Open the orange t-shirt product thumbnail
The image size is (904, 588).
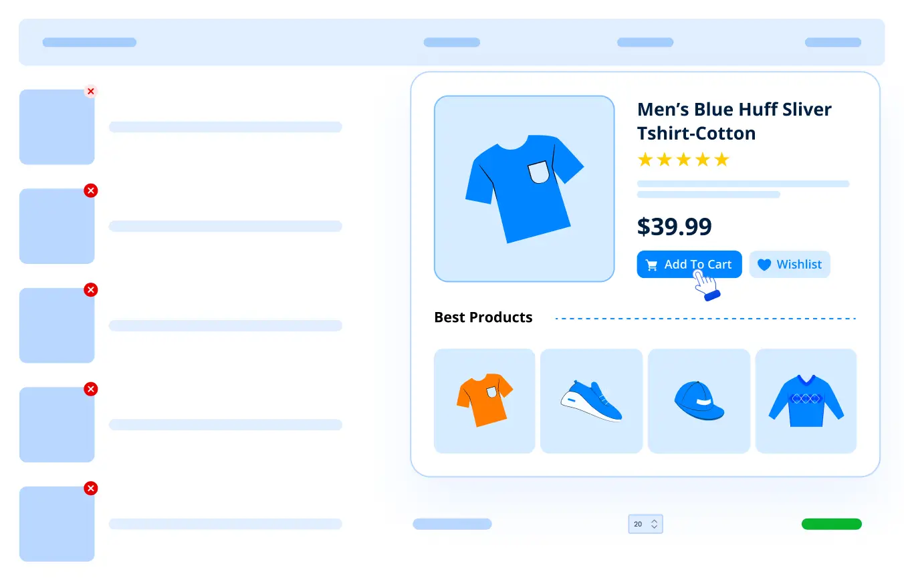tap(485, 401)
